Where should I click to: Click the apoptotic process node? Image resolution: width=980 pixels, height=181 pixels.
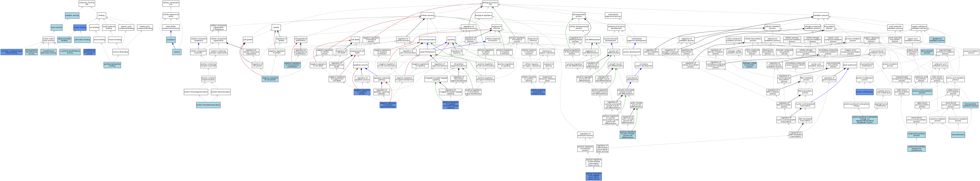(x=361, y=65)
